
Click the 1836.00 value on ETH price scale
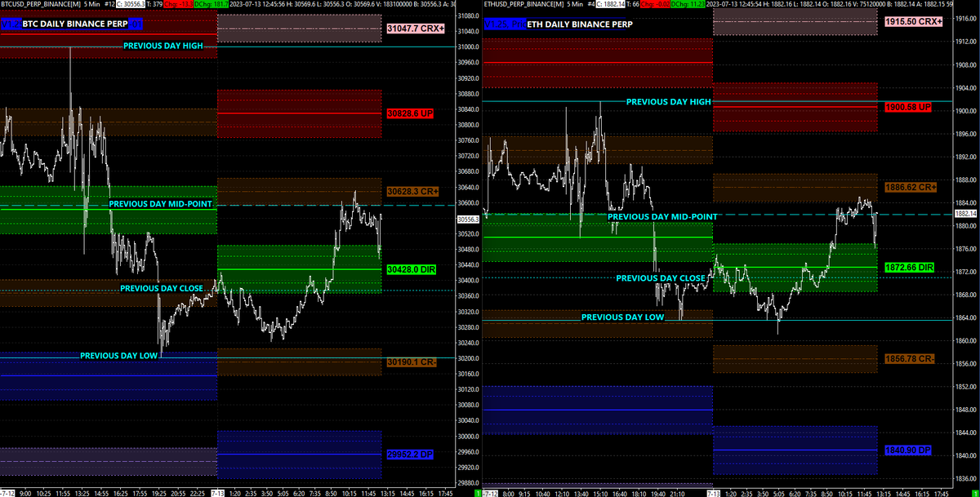[964, 477]
